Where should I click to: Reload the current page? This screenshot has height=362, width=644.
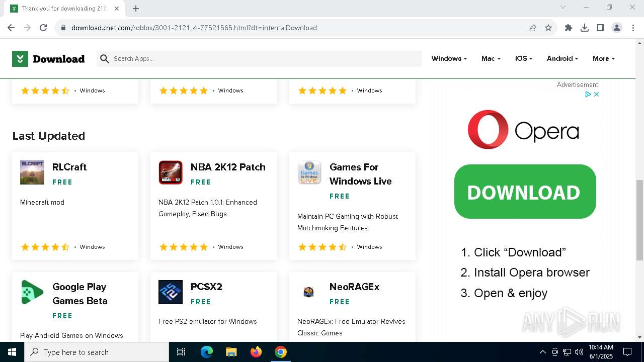pyautogui.click(x=43, y=28)
